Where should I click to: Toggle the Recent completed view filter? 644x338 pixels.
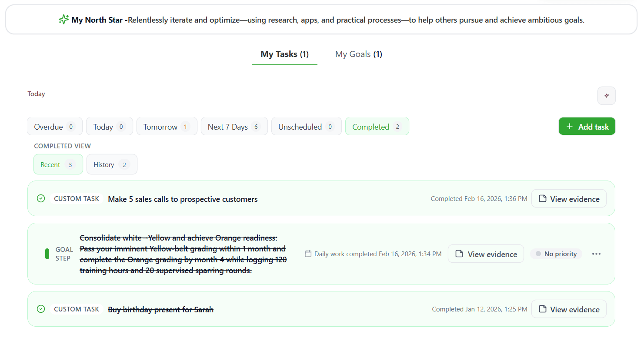pos(58,164)
